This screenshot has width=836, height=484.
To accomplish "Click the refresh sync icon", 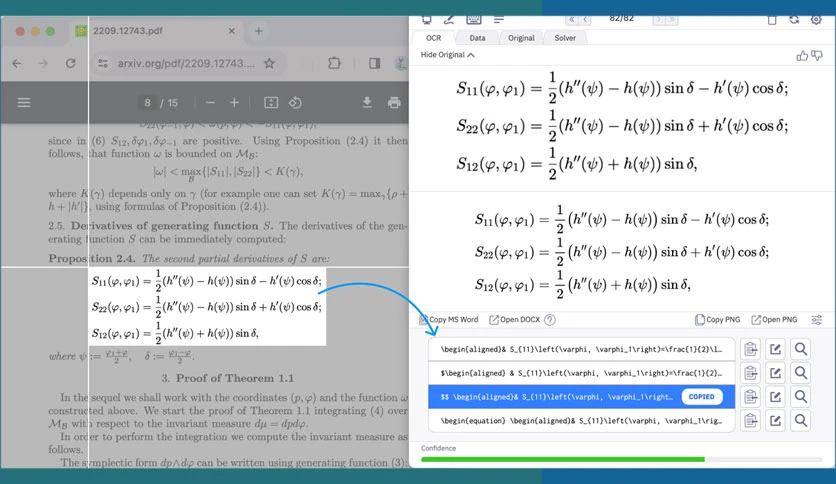I will click(794, 20).
